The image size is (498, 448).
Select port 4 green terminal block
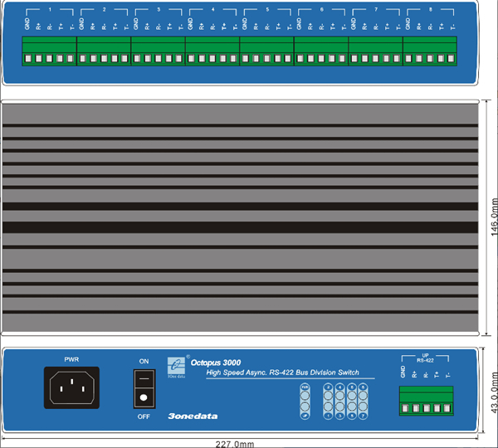(212, 51)
